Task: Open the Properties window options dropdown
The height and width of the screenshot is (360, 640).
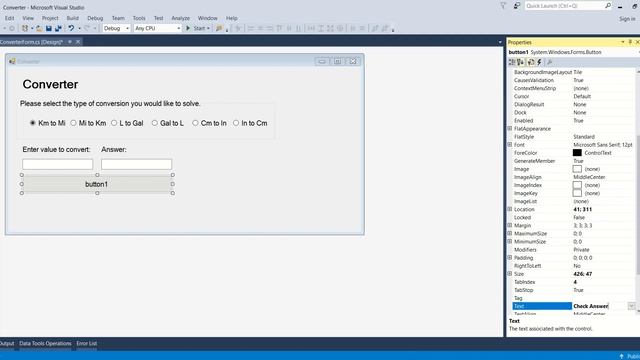Action: [623, 42]
